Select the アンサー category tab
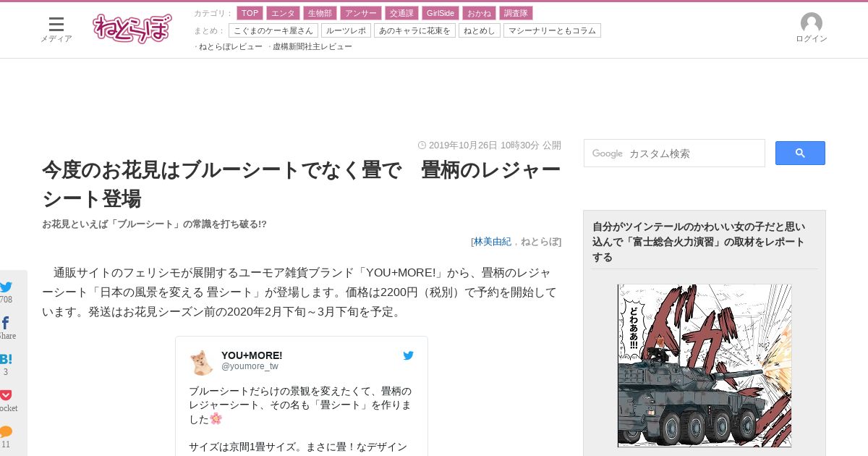The height and width of the screenshot is (456, 868). 360,13
